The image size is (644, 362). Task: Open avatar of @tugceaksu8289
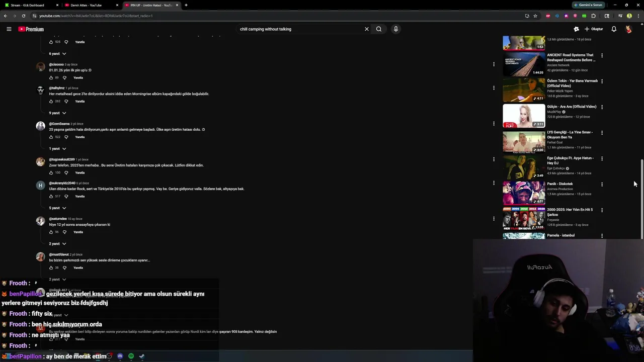tap(40, 162)
